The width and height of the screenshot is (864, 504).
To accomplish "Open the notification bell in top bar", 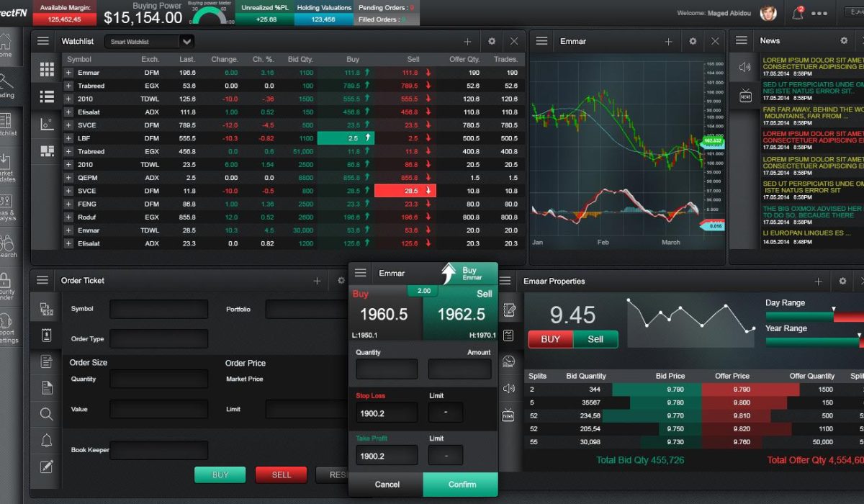I will 798,13.
